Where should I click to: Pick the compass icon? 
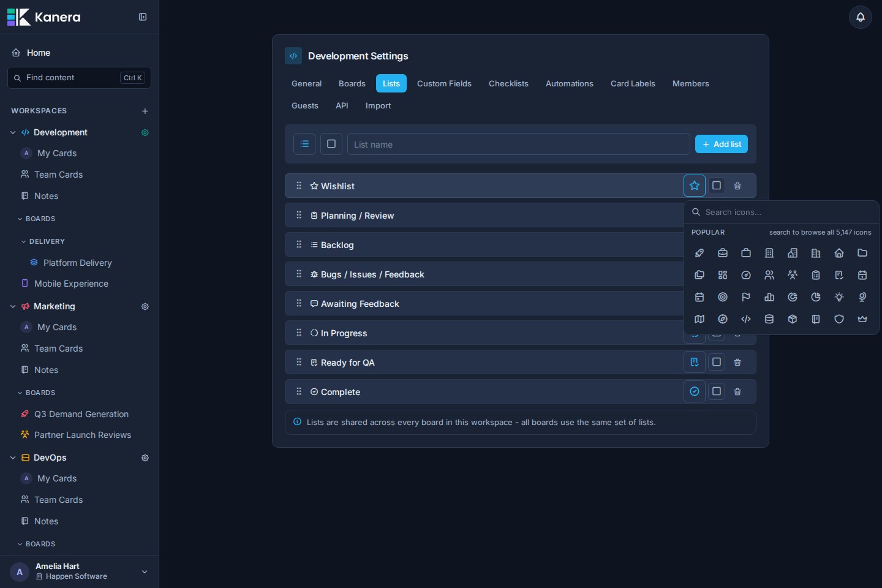(723, 319)
